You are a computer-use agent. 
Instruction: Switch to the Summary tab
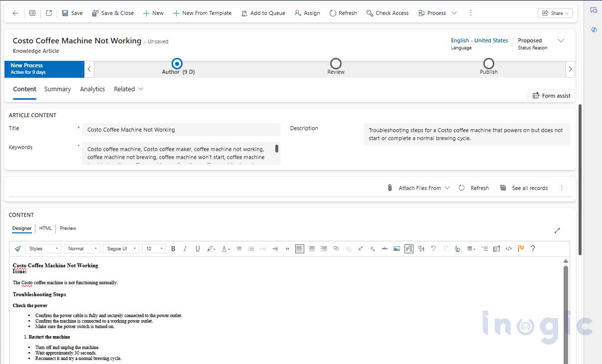click(57, 89)
